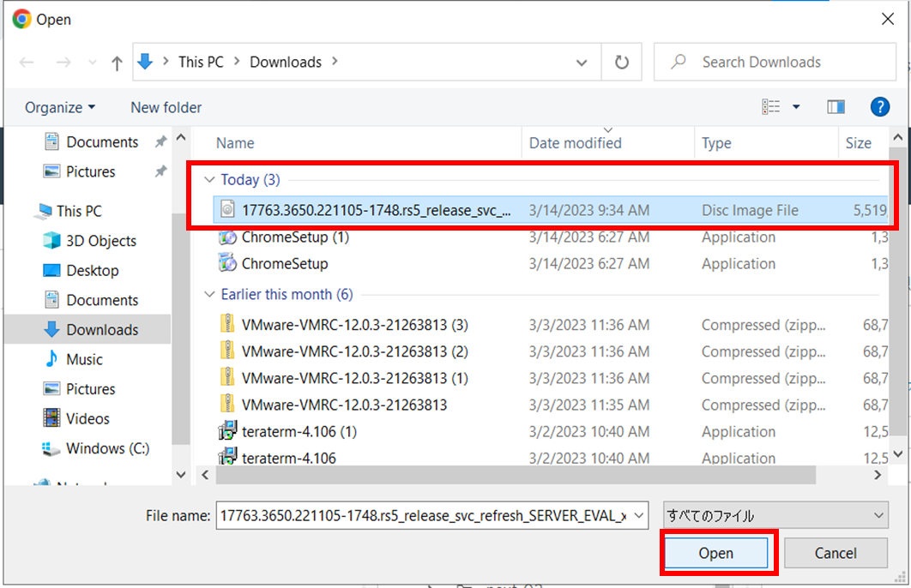Open the file type filter dropdown

(775, 516)
